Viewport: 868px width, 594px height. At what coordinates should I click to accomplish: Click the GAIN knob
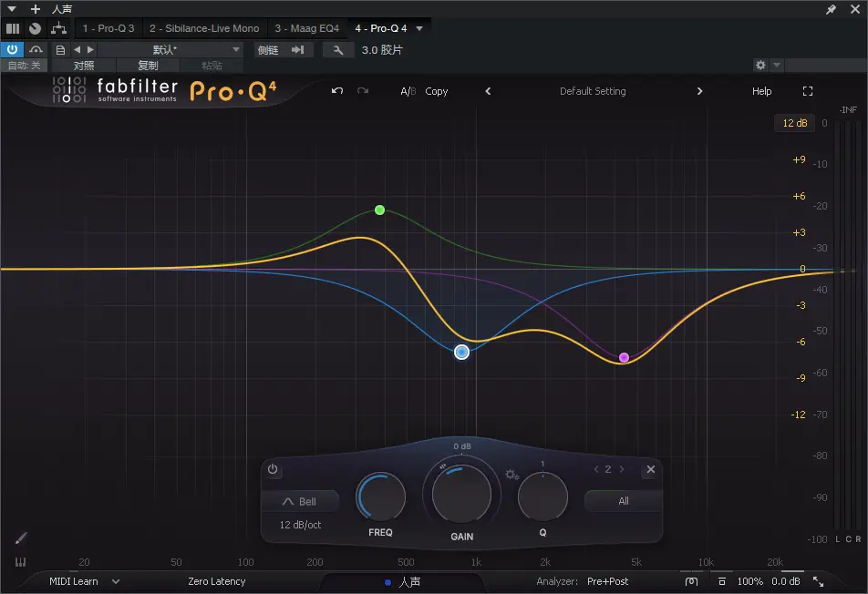click(461, 493)
